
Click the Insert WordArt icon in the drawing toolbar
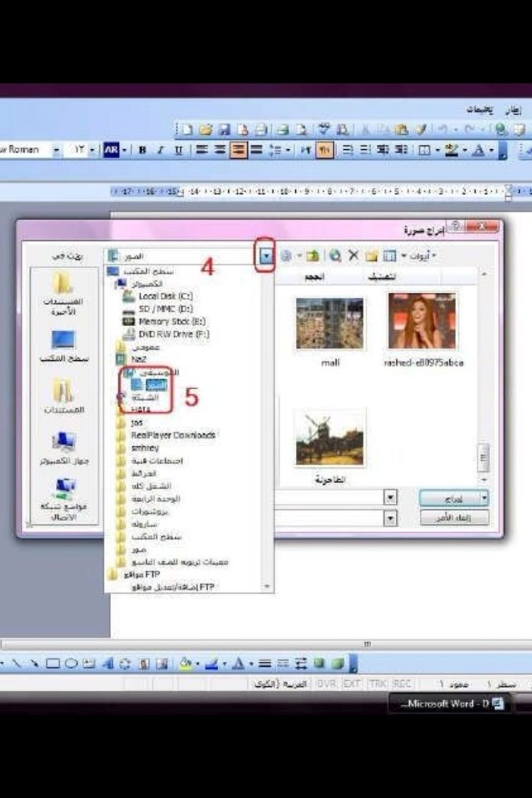[x=107, y=663]
